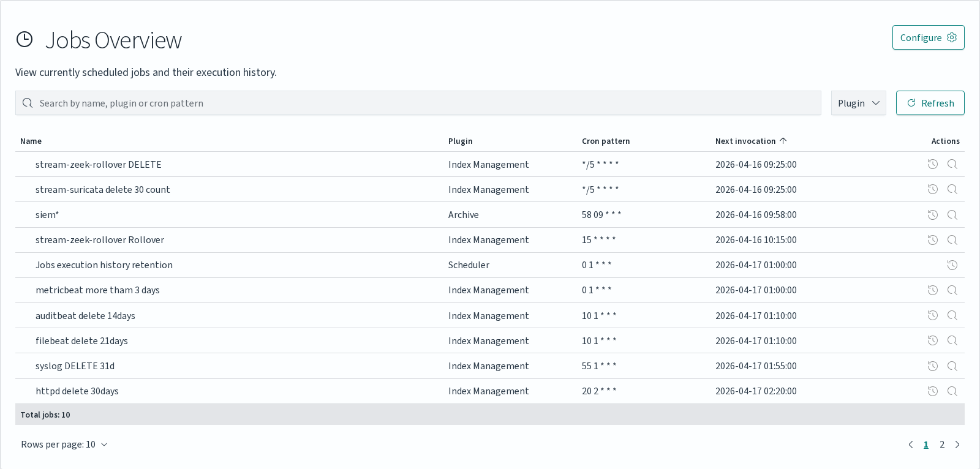Viewport: 980px width, 469px height.
Task: Show execution history for syslog DELETE 31d
Action: pos(932,366)
